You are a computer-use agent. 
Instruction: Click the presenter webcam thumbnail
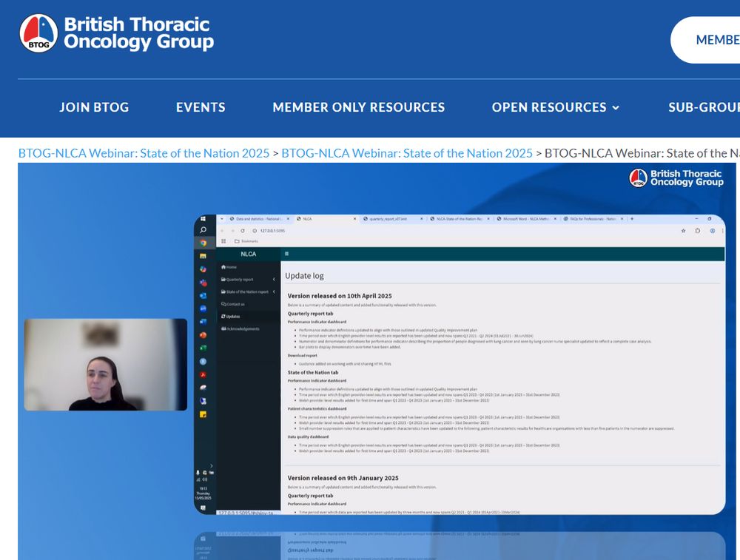106,365
